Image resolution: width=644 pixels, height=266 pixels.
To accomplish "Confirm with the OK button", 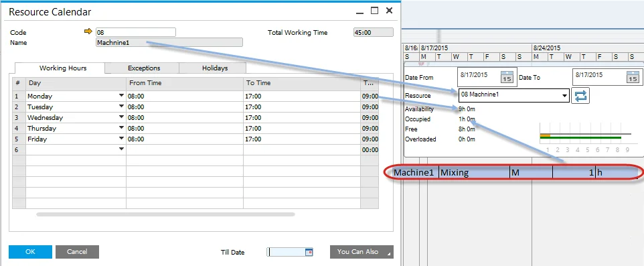I will [x=30, y=252].
